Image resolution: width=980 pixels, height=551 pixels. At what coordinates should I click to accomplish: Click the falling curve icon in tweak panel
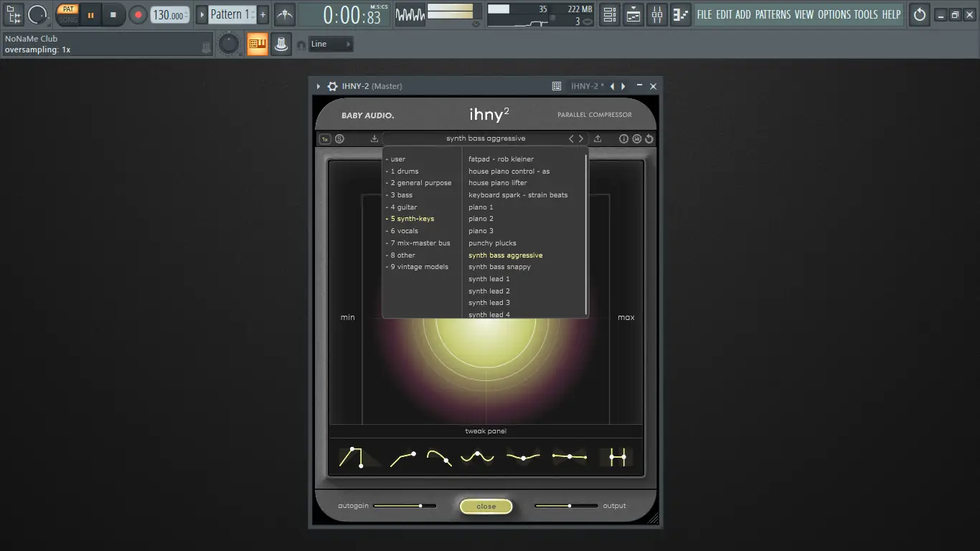pos(439,457)
